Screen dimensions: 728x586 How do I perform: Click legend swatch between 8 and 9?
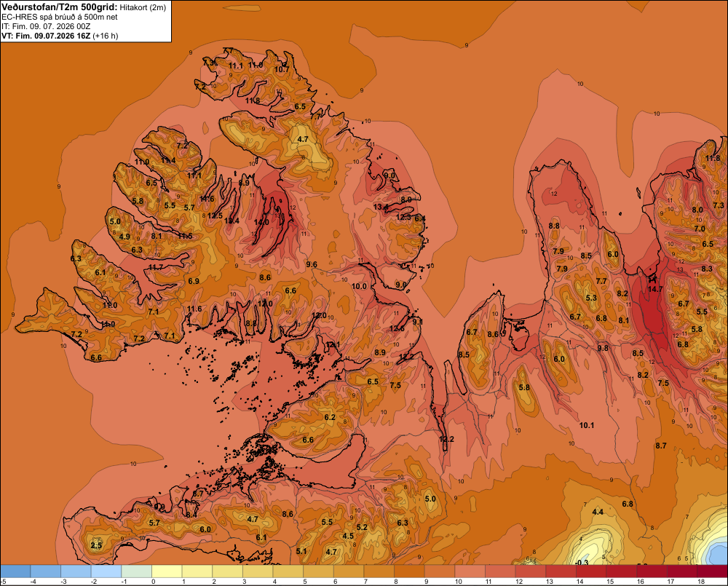pyautogui.click(x=409, y=571)
